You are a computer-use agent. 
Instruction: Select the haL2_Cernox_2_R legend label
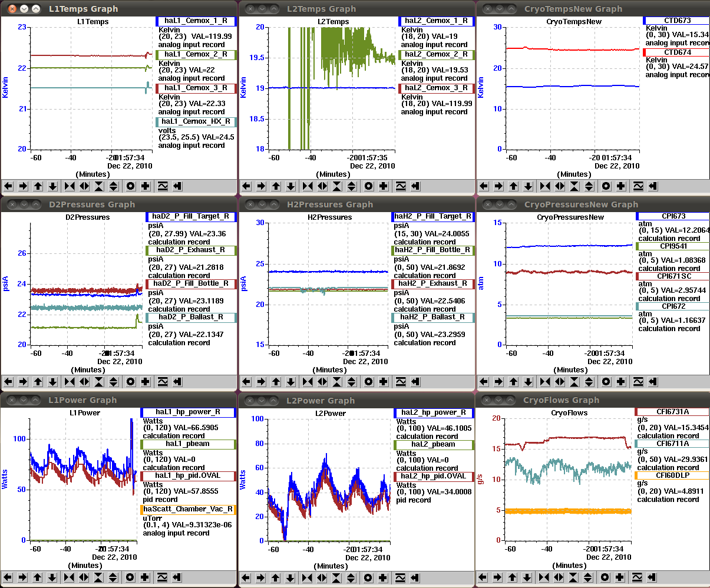pyautogui.click(x=436, y=54)
